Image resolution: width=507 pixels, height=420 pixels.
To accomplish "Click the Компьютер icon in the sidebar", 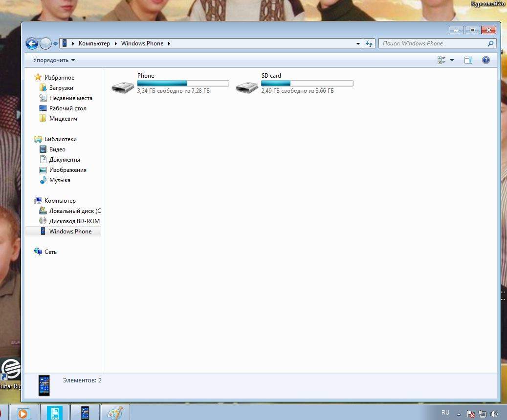I will (x=38, y=200).
